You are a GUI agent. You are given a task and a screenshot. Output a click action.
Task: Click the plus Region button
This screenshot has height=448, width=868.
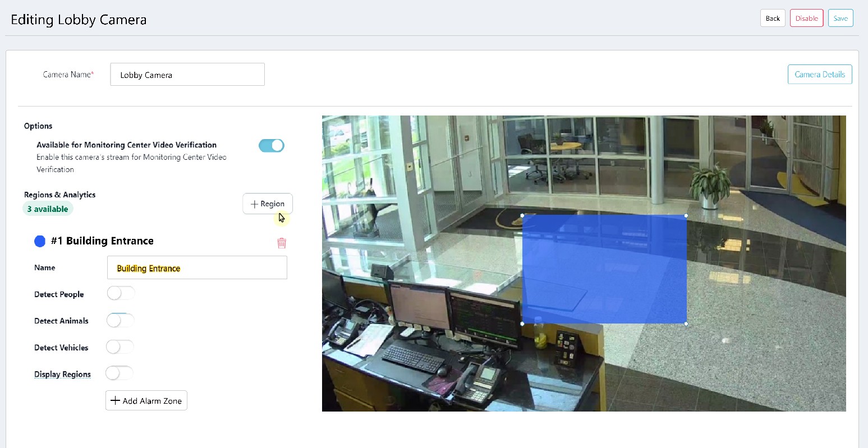click(268, 204)
